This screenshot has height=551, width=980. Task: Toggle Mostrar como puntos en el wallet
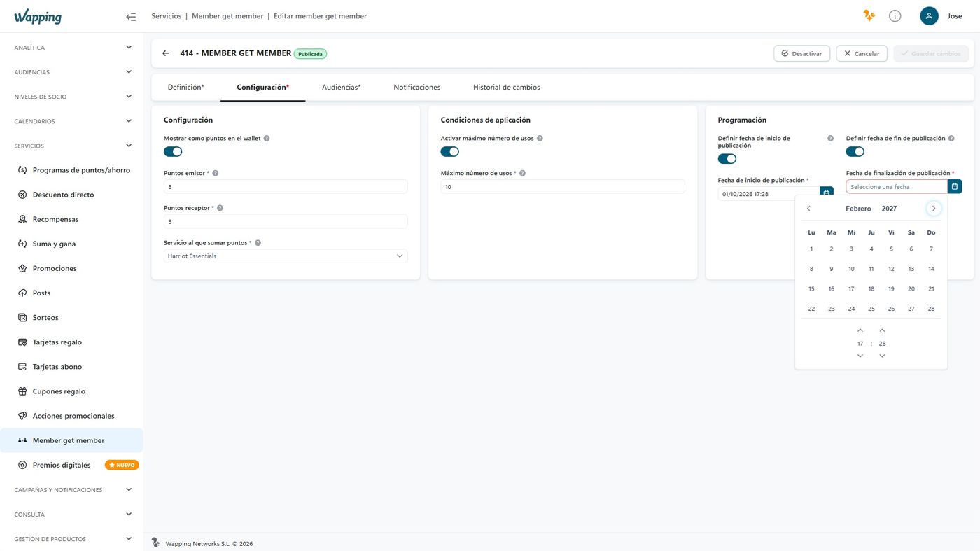pyautogui.click(x=173, y=151)
